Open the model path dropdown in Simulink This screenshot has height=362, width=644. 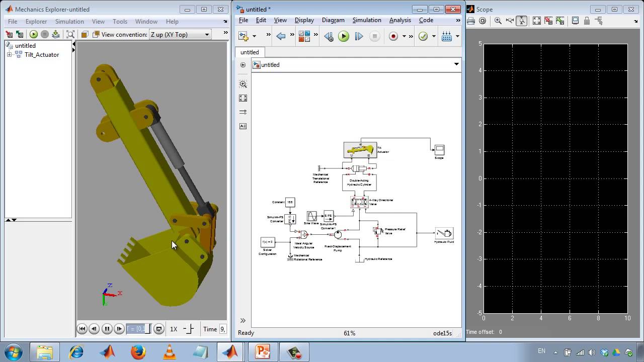tap(456, 64)
